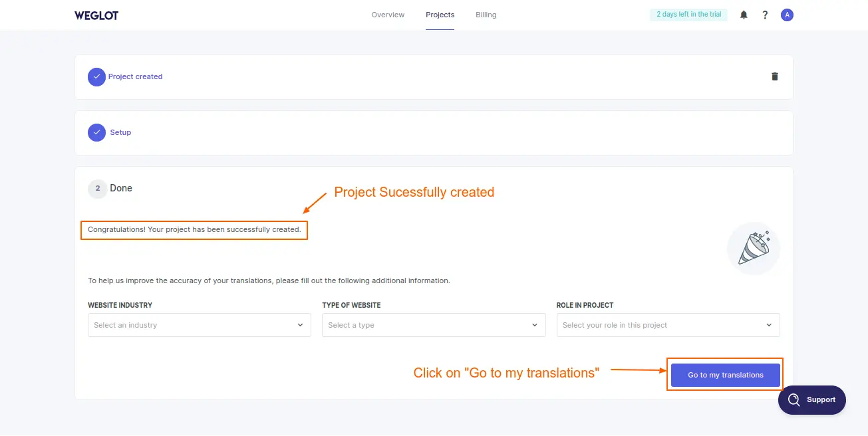Open the Type of Website dropdown
This screenshot has width=868, height=436.
[434, 325]
